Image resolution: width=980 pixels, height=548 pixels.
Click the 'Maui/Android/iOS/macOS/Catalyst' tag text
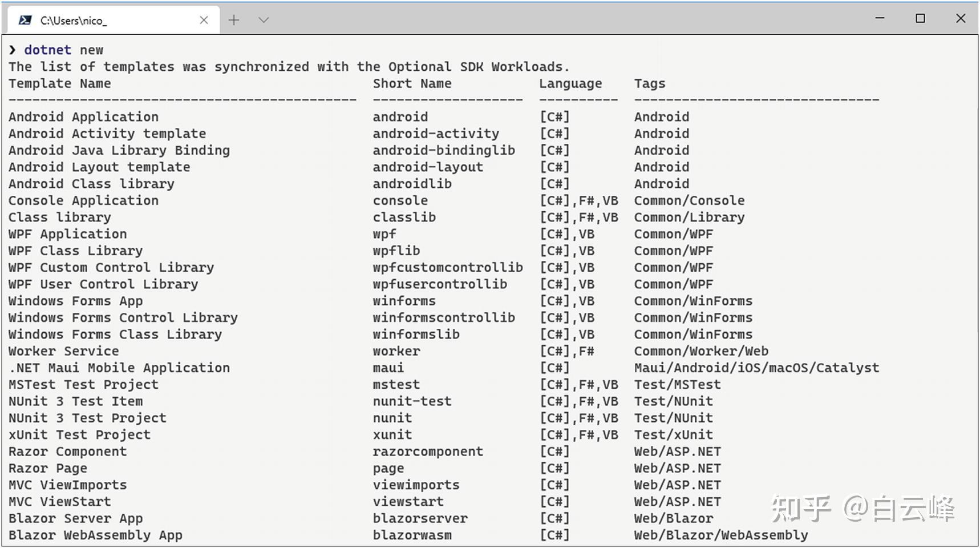pos(756,368)
